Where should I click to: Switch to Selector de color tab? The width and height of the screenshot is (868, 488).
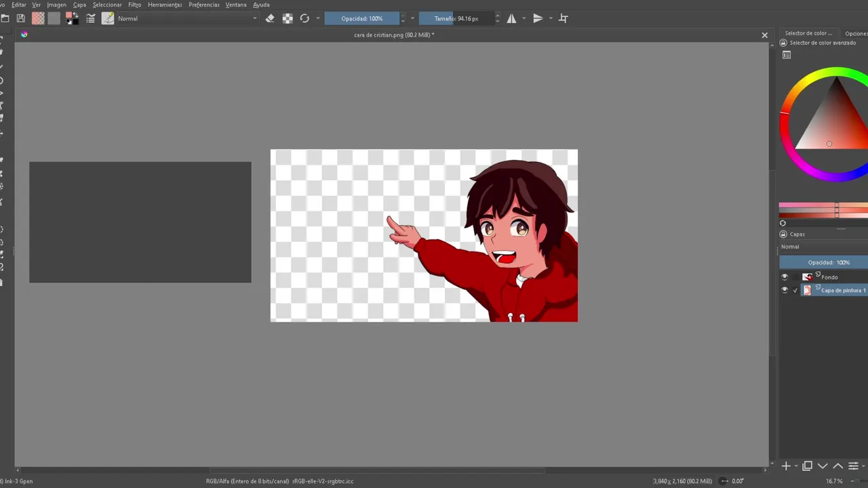pyautogui.click(x=808, y=33)
